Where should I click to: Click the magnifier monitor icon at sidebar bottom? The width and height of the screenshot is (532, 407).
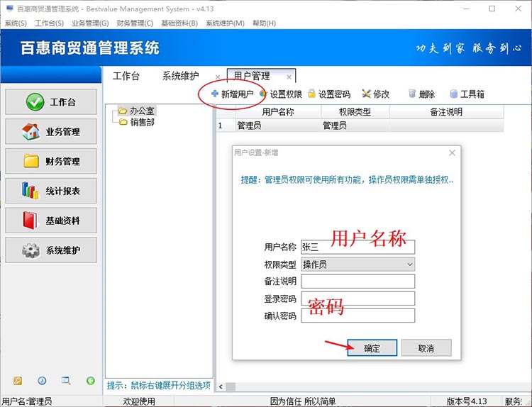coord(66,381)
